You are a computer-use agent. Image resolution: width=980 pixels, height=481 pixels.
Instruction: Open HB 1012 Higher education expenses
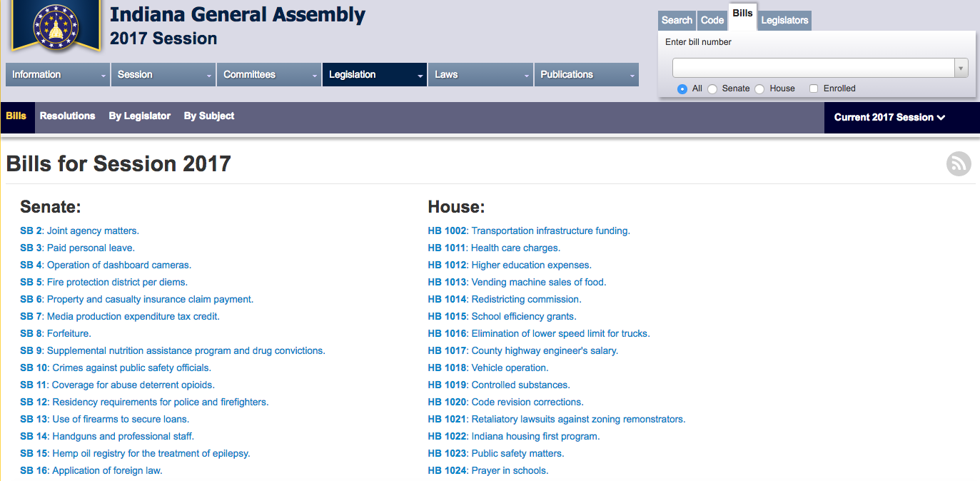510,265
